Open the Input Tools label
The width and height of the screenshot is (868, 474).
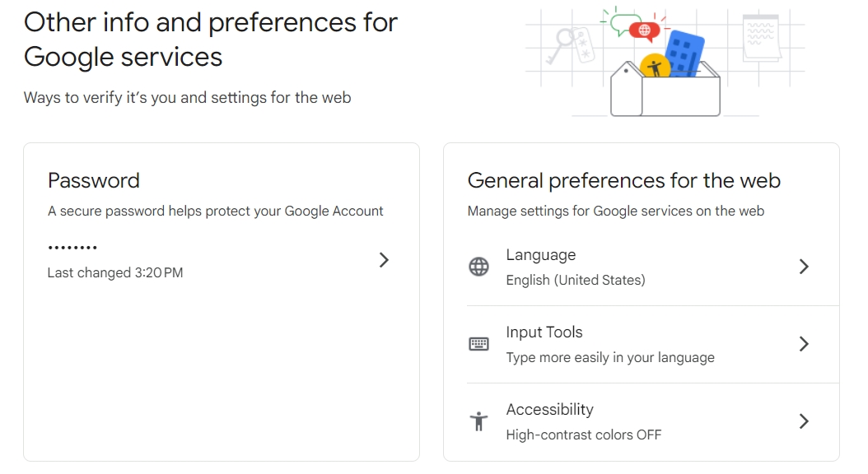[x=544, y=332]
